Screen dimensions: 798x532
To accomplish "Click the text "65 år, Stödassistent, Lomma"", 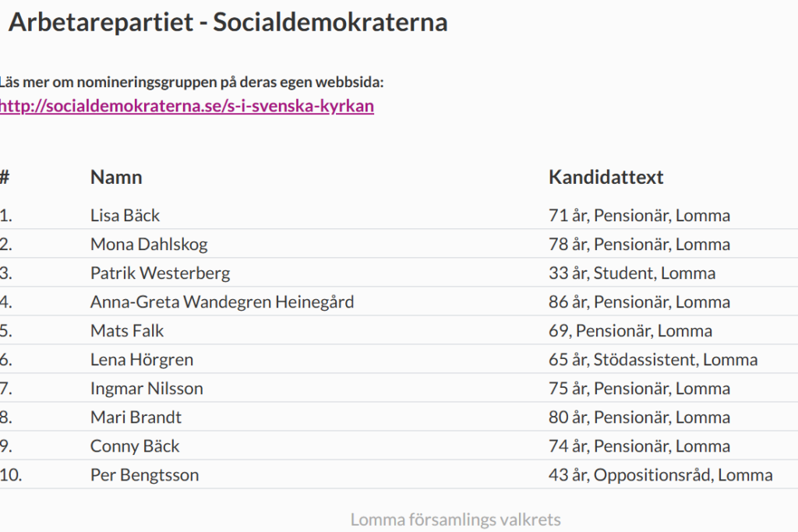I will (x=653, y=360).
